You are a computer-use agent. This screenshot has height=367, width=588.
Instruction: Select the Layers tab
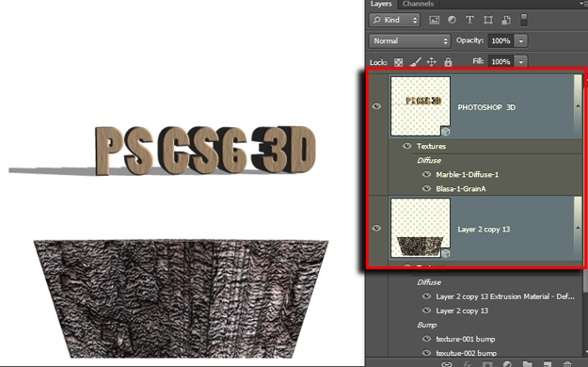click(381, 4)
